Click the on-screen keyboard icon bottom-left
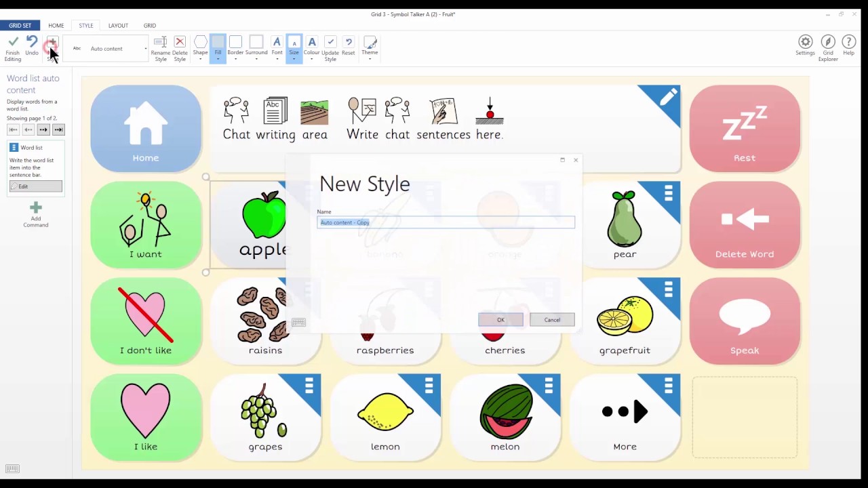The width and height of the screenshot is (868, 488). (x=12, y=468)
